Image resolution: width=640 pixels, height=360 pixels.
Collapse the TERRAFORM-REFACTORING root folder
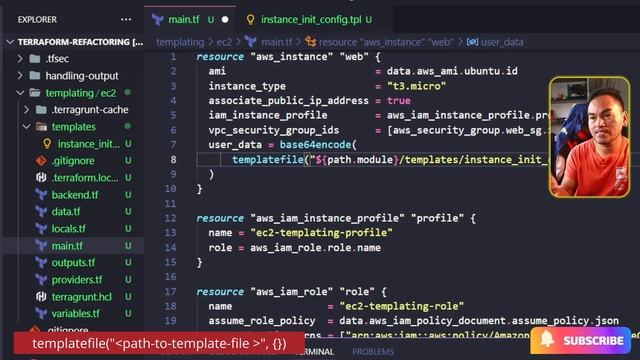coord(10,42)
